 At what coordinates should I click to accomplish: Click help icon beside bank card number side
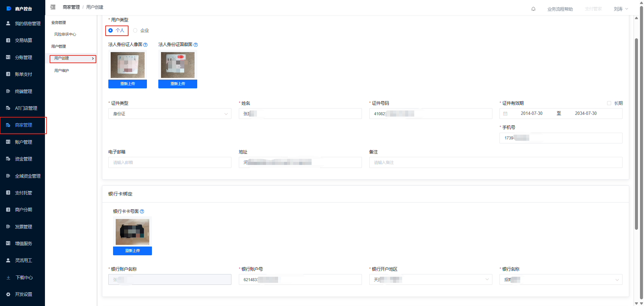coord(142,211)
